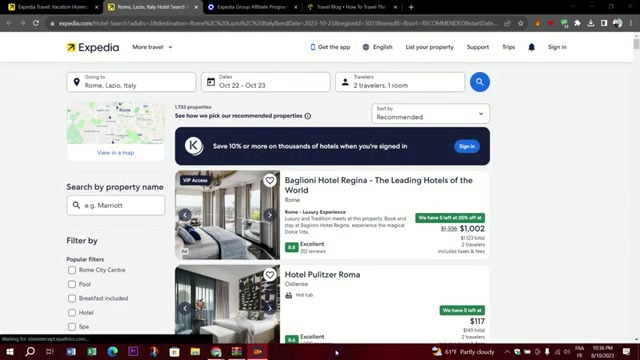Open Chrome profile avatar
Screen dimensions: 640x360
click(618, 23)
